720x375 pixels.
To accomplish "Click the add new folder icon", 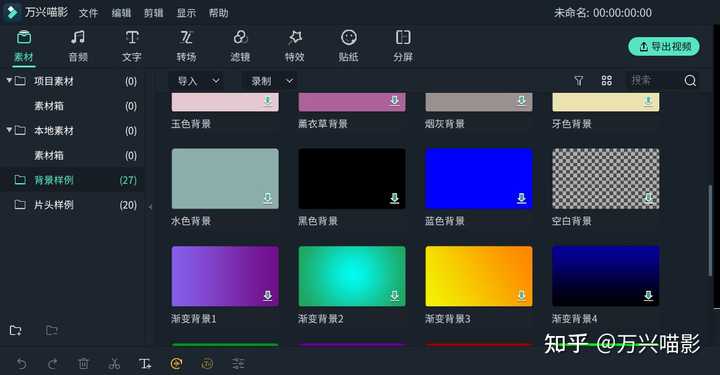I will (16, 330).
